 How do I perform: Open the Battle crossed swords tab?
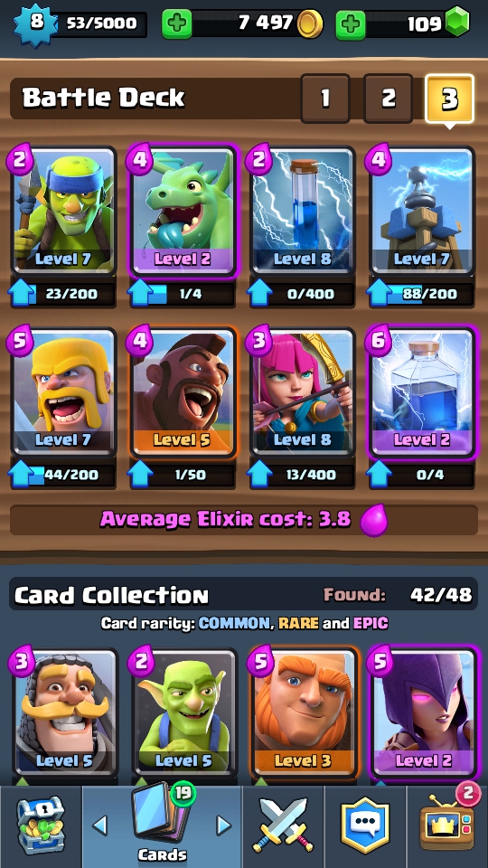click(282, 825)
